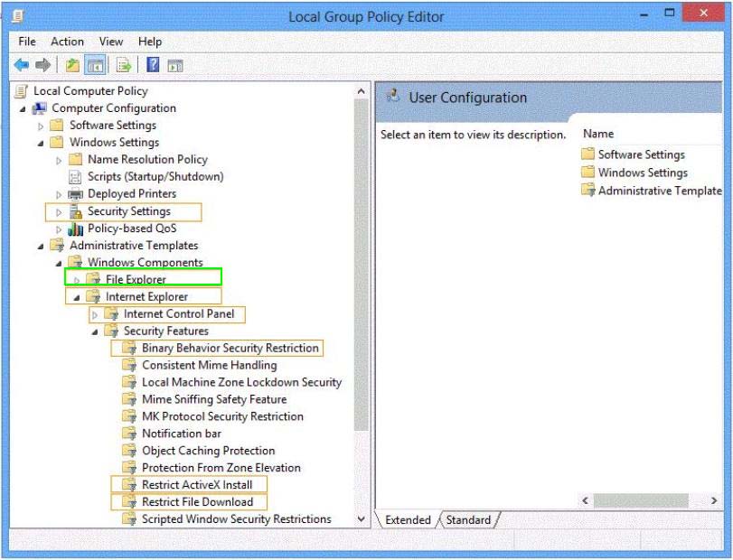Open the File menu
Viewport: 733px width, 560px height.
pyautogui.click(x=27, y=42)
